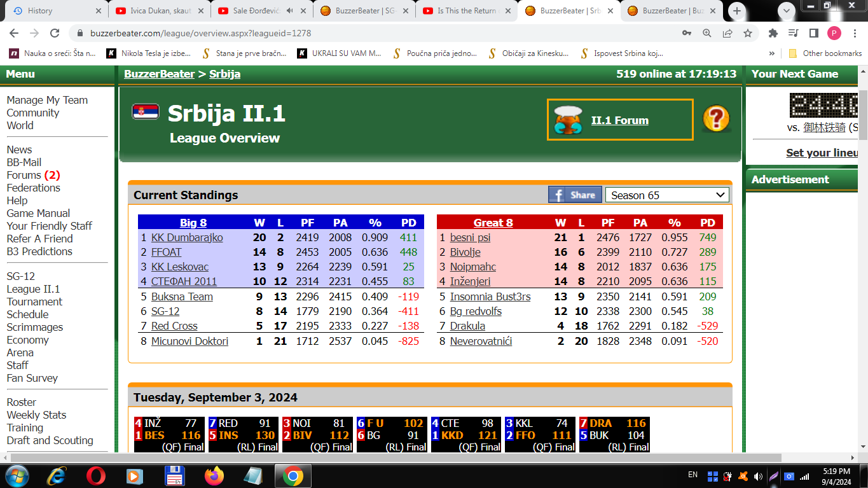Open the INŽ 77 BES 116 game box
This screenshot has width=868, height=488.
point(169,435)
